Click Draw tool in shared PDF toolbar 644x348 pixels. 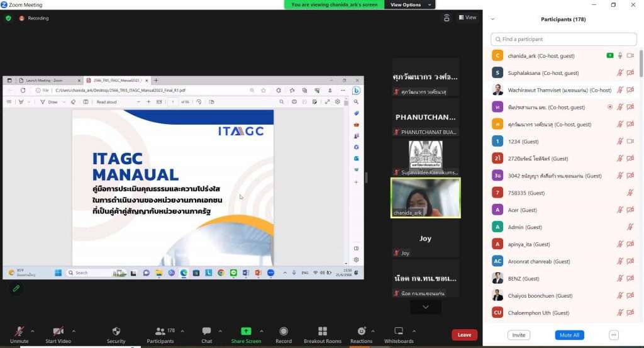tap(49, 102)
